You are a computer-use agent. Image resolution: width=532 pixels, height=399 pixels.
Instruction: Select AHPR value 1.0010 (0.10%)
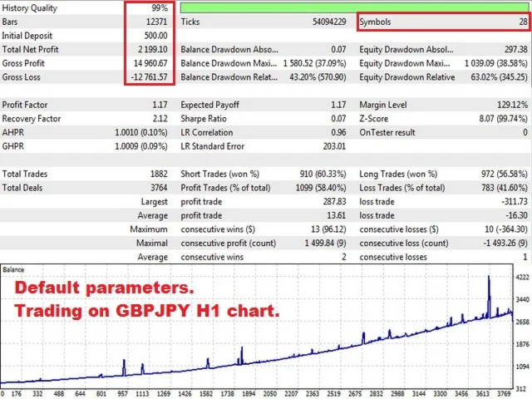141,133
